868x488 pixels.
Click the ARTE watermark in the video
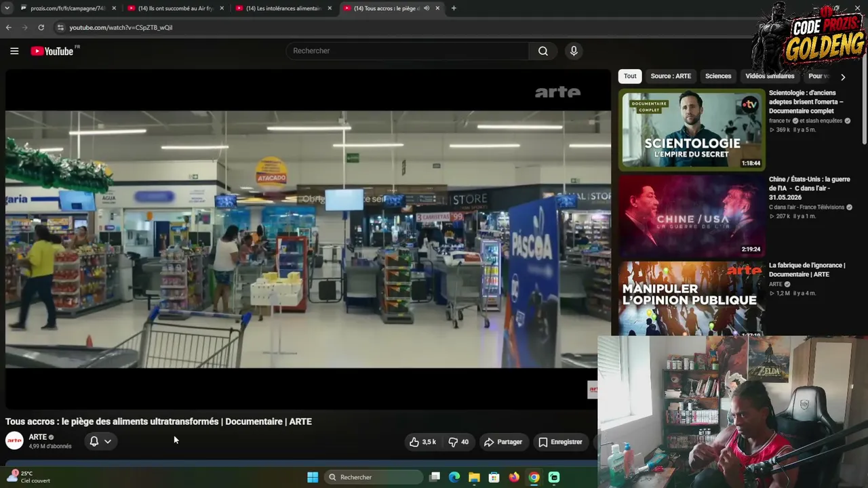pos(557,92)
